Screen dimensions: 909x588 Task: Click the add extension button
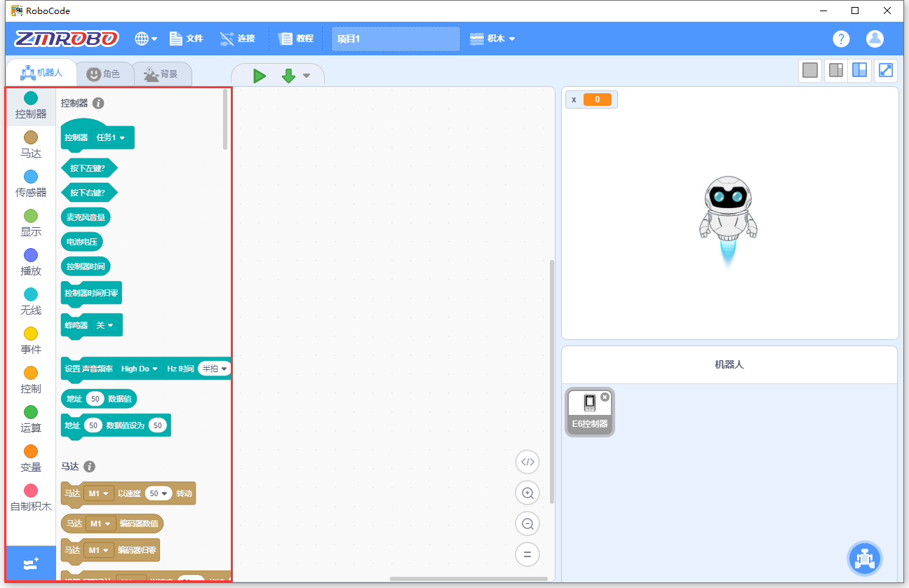click(31, 563)
